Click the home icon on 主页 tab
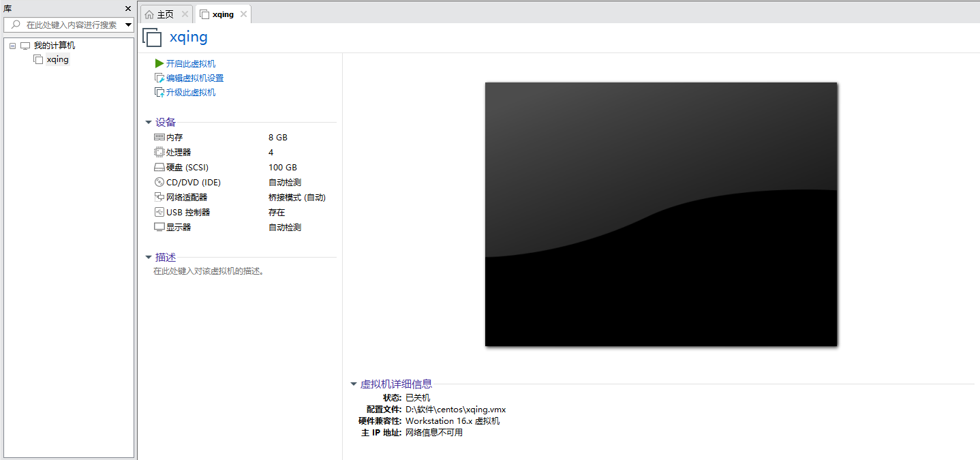This screenshot has height=460, width=980. pyautogui.click(x=149, y=14)
